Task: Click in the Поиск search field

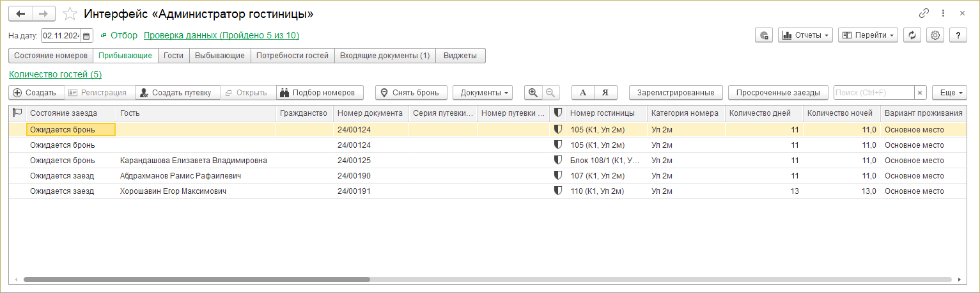Action: [x=873, y=93]
